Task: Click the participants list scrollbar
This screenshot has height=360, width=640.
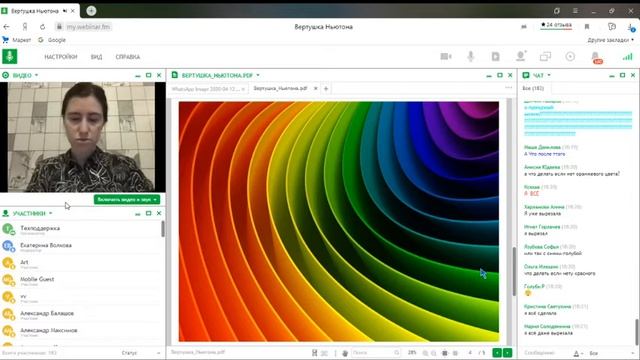Action: coord(163,229)
